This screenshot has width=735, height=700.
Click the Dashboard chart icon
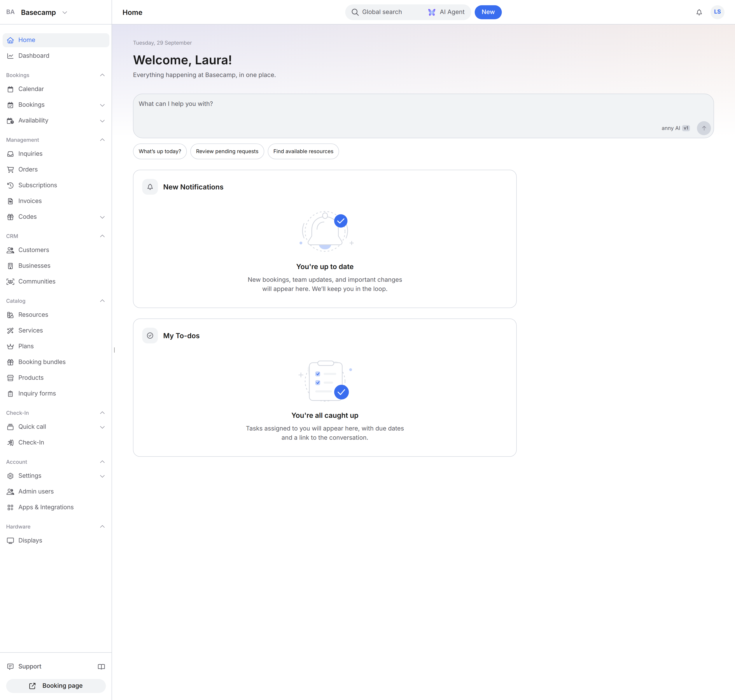(10, 56)
